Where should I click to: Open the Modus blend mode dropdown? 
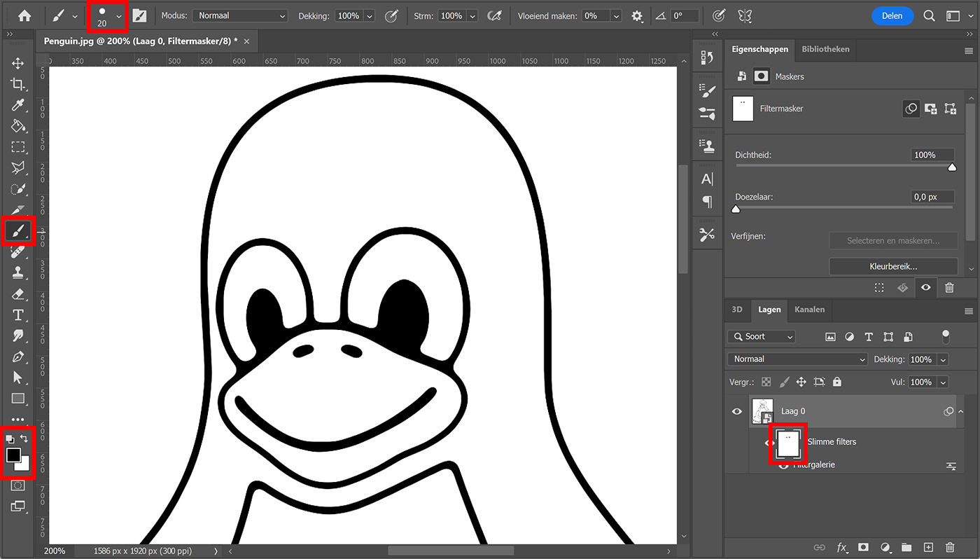240,15
